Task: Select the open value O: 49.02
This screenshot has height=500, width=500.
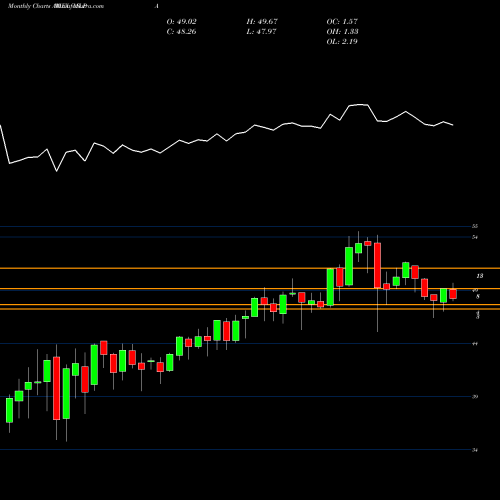Action: [x=181, y=22]
